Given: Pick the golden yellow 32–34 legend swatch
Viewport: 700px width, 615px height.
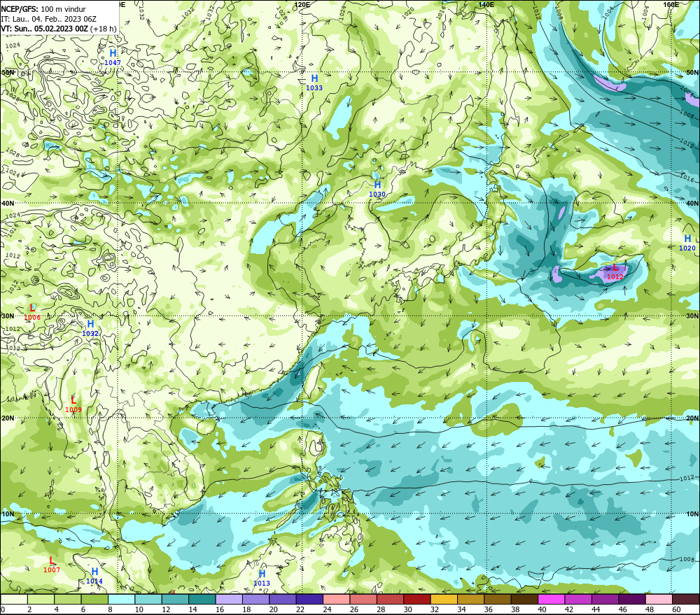Looking at the screenshot, I should tap(444, 599).
